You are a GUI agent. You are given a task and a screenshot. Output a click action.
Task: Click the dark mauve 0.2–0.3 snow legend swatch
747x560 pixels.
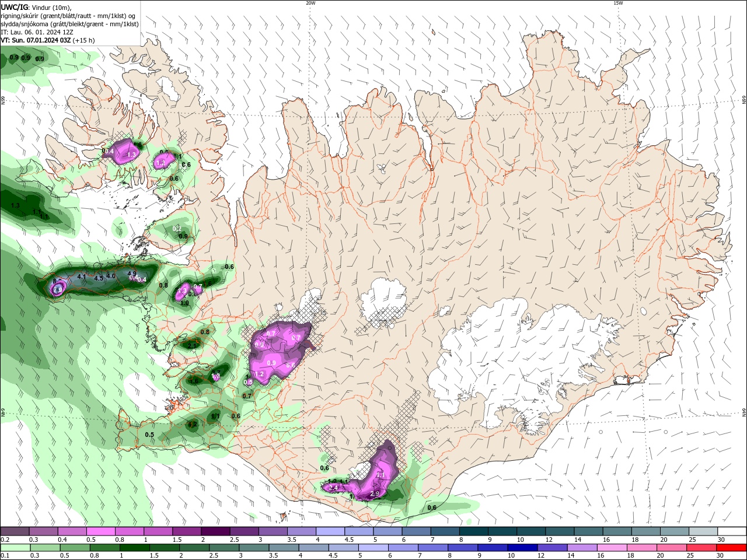click(x=15, y=531)
